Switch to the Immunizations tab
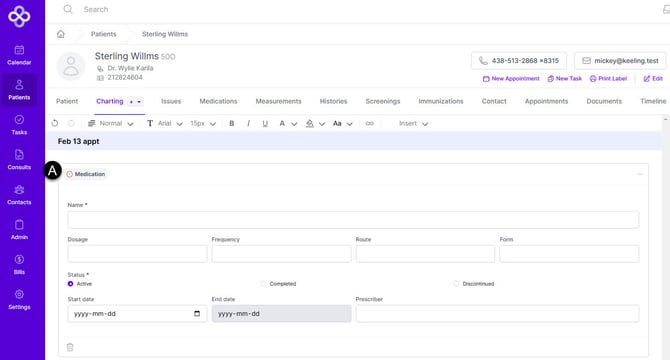This screenshot has width=670, height=360. coord(441,101)
